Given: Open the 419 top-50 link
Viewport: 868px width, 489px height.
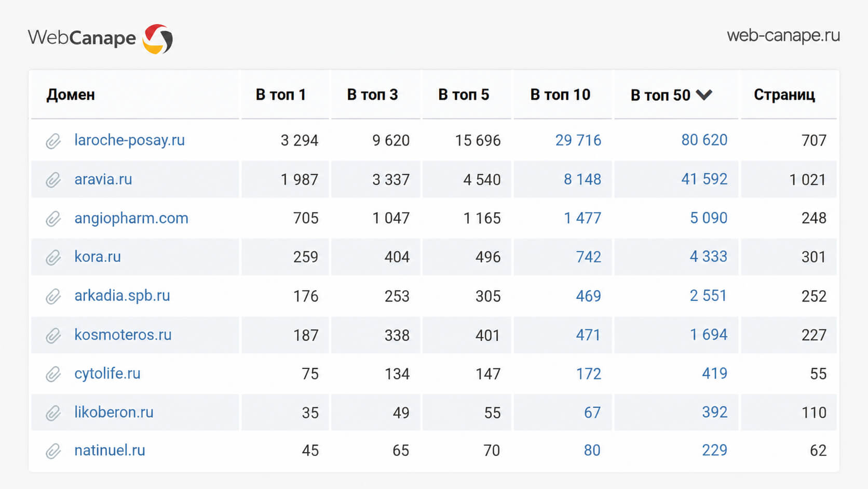Looking at the screenshot, I should coord(714,374).
